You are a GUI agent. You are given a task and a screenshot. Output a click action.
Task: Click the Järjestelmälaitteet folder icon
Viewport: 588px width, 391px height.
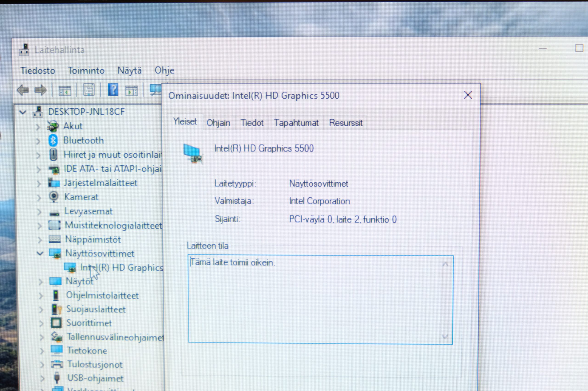54,183
